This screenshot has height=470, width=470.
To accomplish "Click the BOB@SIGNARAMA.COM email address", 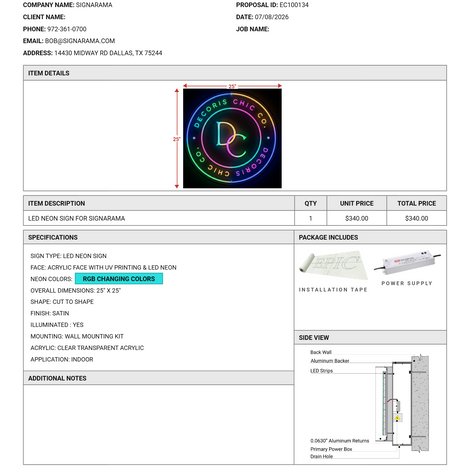I will [80, 41].
